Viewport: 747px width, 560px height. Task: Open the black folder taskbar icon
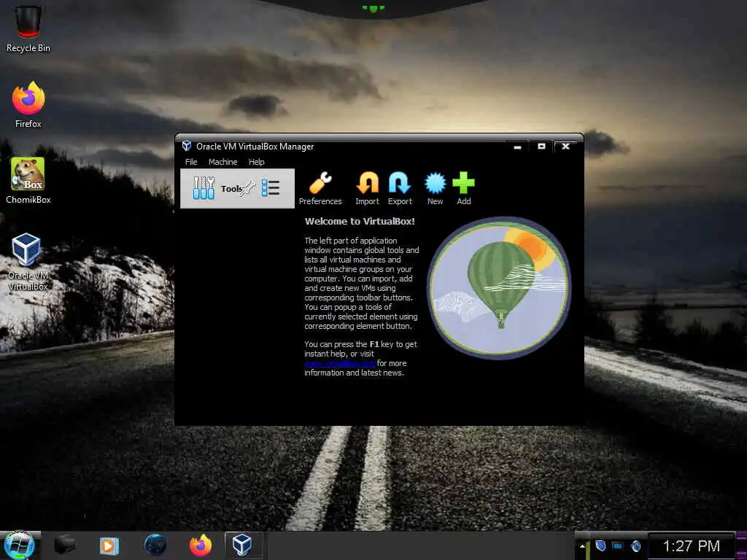coord(64,545)
